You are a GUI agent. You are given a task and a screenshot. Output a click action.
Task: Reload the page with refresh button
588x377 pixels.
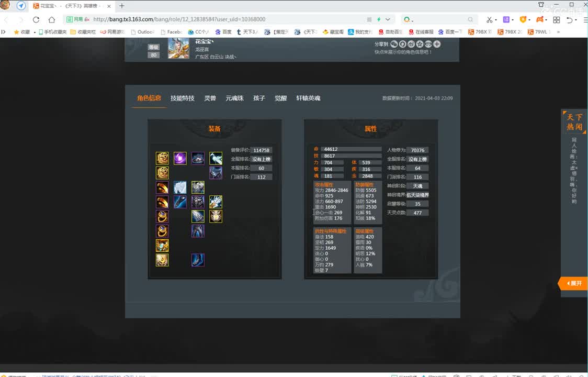36,19
